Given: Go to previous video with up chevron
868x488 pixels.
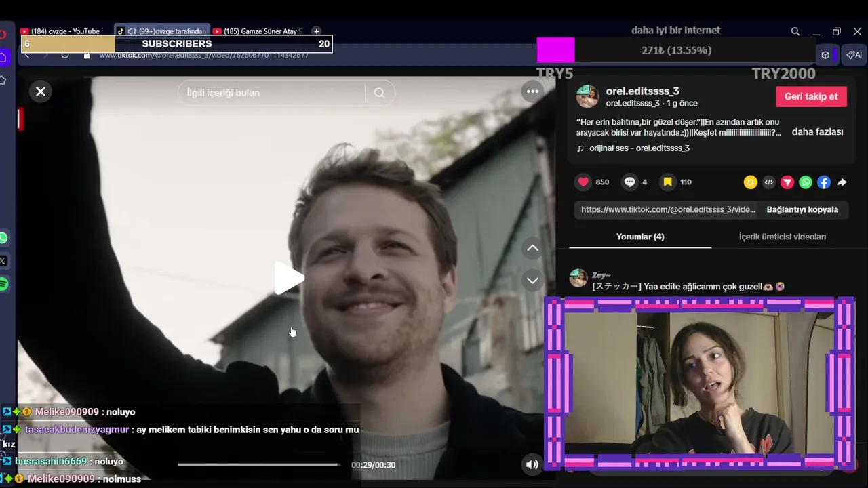Looking at the screenshot, I should 533,248.
